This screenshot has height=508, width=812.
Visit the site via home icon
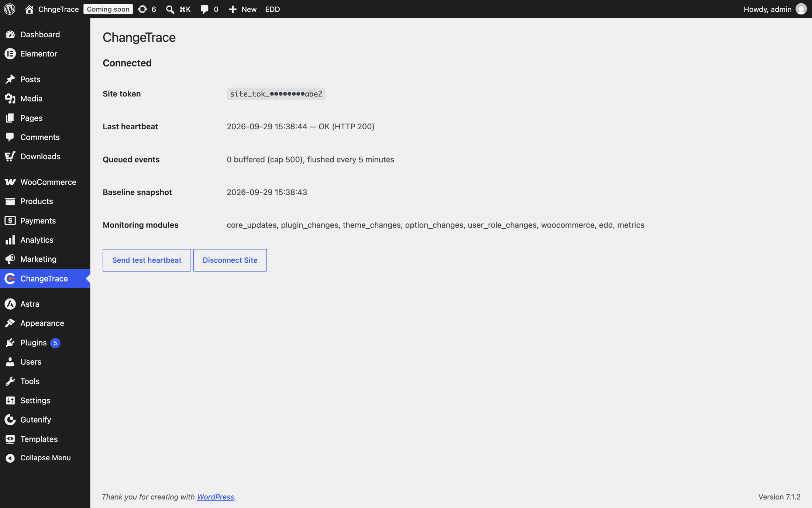pos(29,9)
